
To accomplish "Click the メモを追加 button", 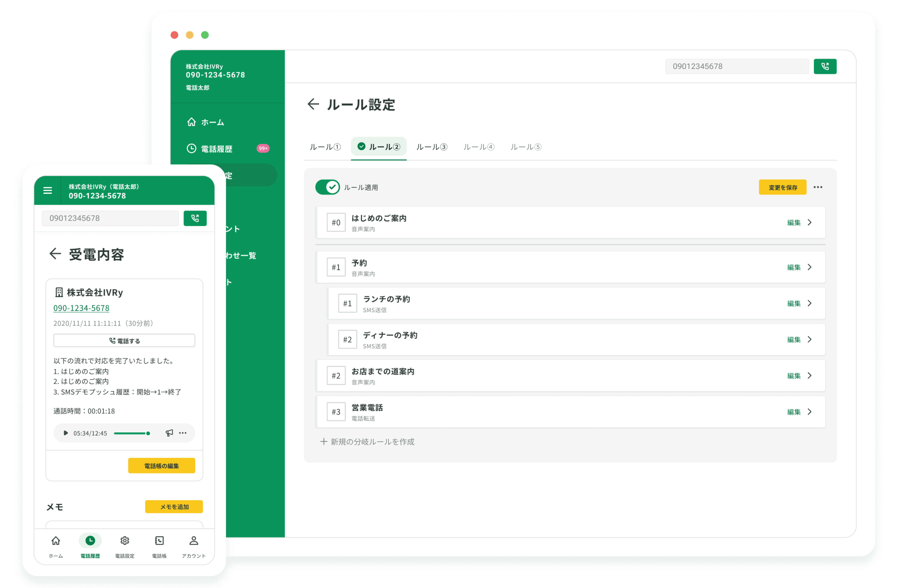I will coord(174,507).
